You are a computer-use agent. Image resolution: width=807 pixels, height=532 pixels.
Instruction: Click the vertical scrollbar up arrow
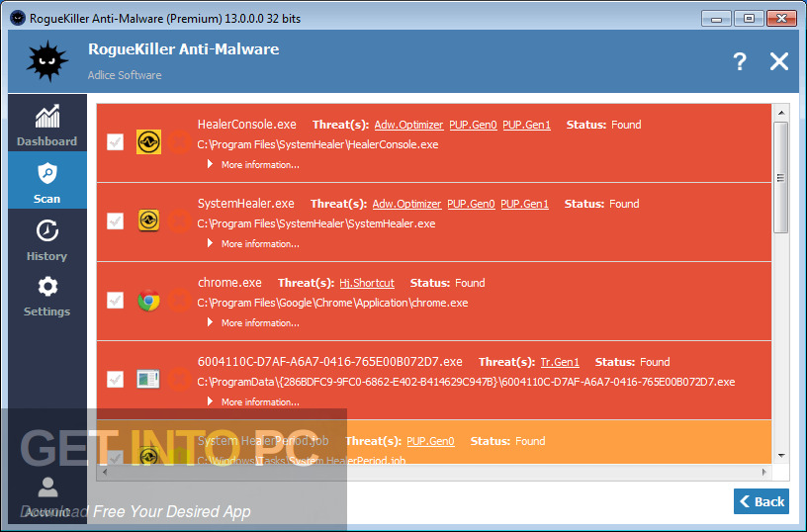[780, 112]
